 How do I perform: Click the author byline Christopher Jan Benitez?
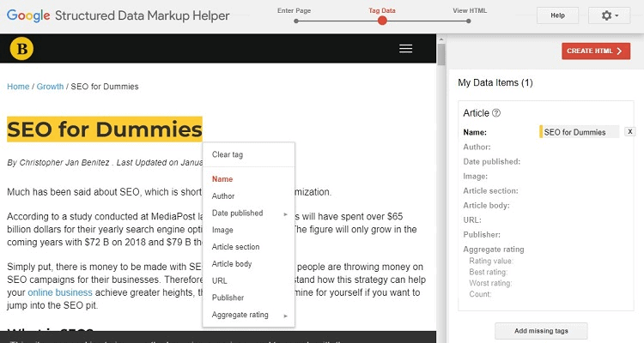[x=64, y=162]
